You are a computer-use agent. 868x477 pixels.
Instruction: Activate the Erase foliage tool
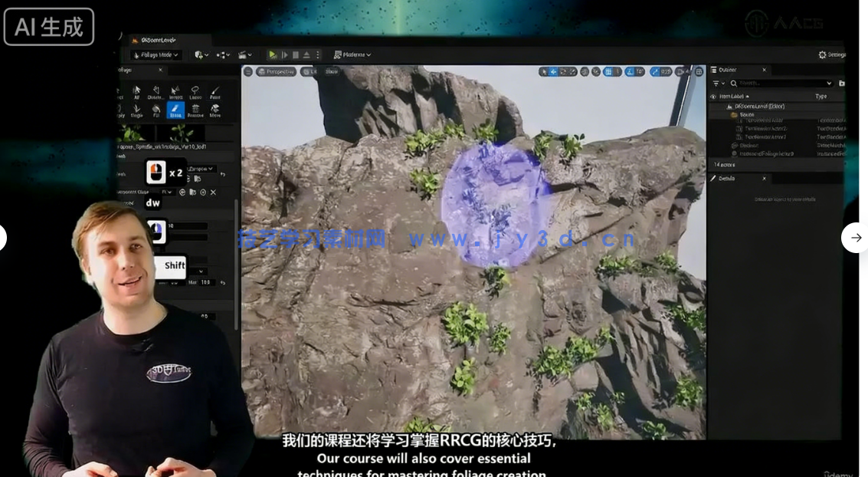tap(175, 110)
